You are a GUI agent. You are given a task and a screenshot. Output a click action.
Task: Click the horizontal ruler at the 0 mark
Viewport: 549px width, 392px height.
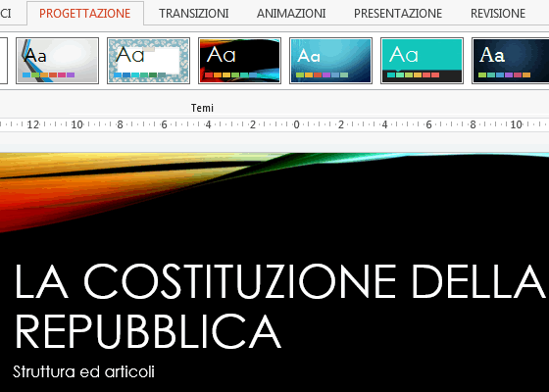(296, 124)
